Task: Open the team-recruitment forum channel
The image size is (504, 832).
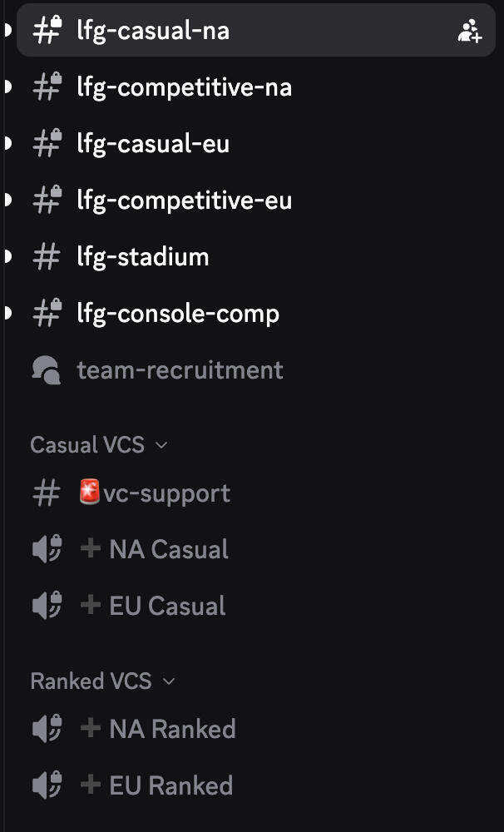Action: pos(180,369)
